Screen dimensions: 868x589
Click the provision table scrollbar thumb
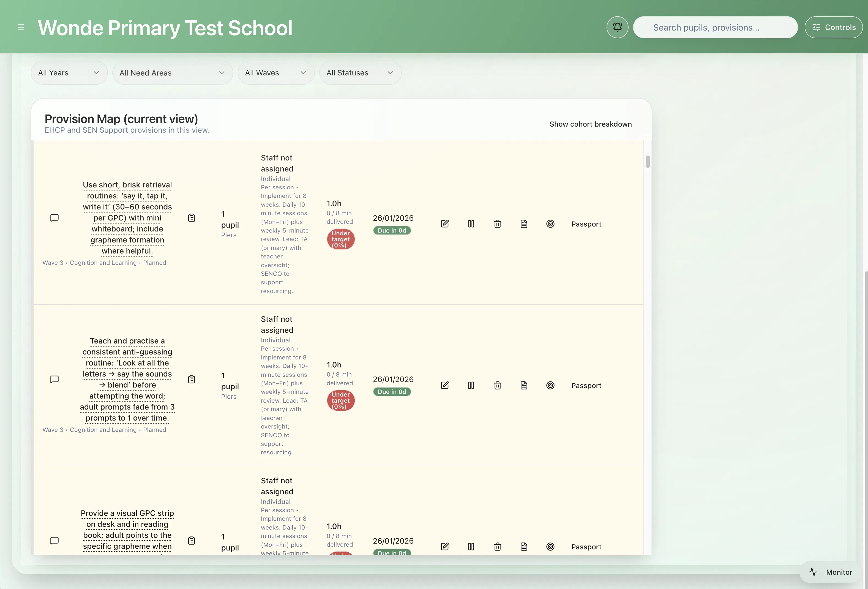pyautogui.click(x=647, y=162)
